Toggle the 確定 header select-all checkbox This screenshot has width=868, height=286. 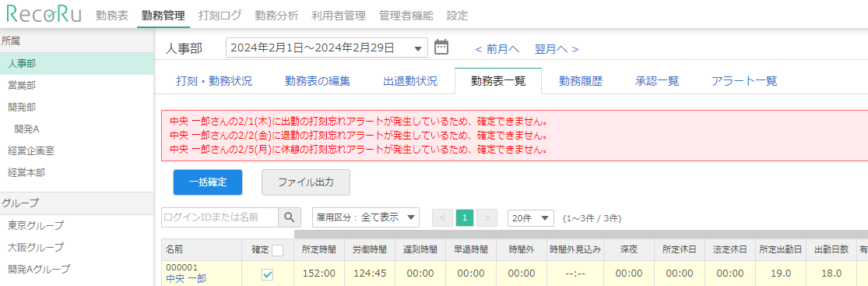pyautogui.click(x=277, y=250)
